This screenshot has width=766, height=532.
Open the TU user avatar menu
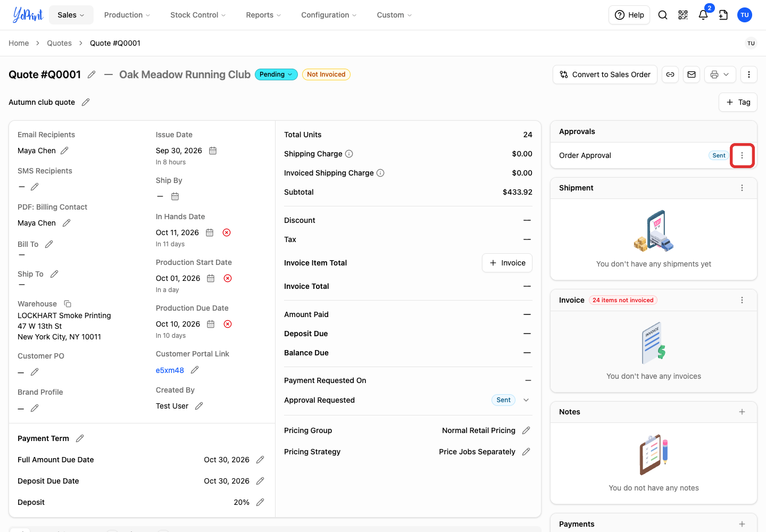tap(745, 15)
